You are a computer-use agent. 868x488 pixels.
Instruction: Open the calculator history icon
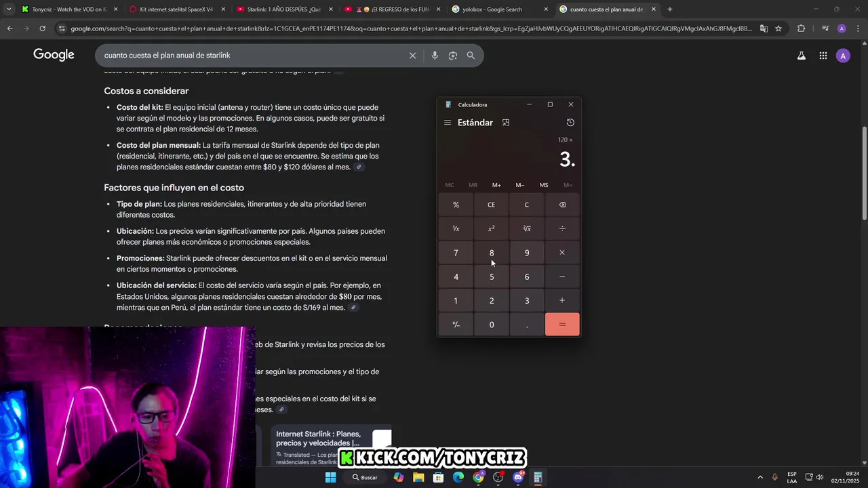coord(570,123)
